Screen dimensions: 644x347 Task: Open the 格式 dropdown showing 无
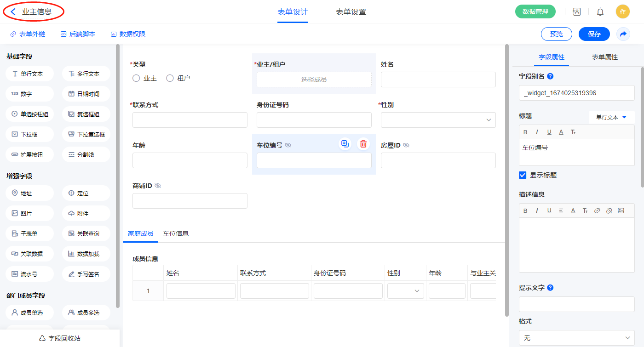pos(576,338)
